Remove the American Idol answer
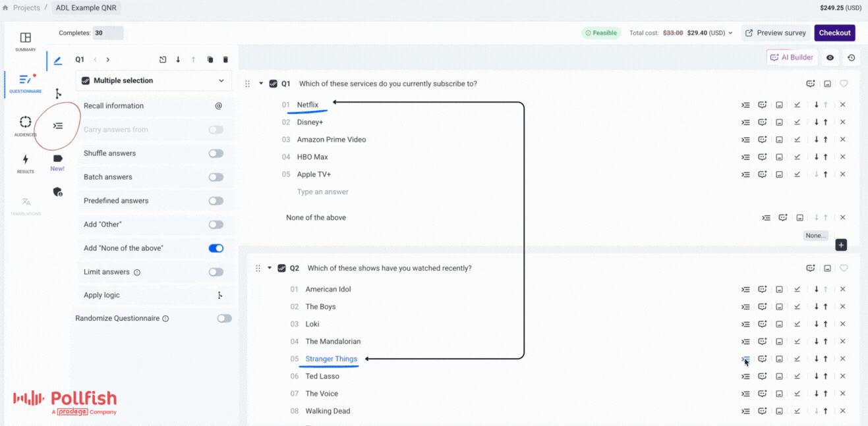 842,289
